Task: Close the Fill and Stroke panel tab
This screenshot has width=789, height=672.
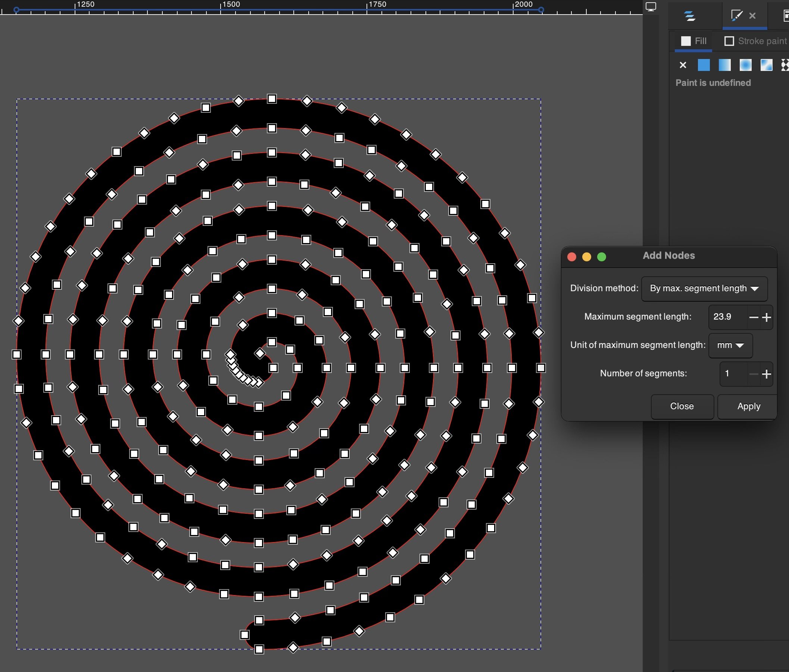Action: 752,16
